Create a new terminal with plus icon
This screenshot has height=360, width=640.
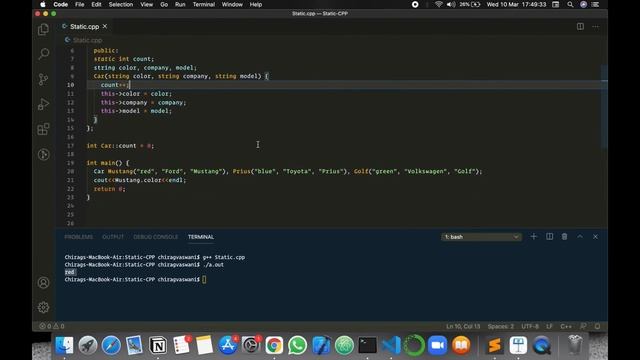[x=533, y=237]
